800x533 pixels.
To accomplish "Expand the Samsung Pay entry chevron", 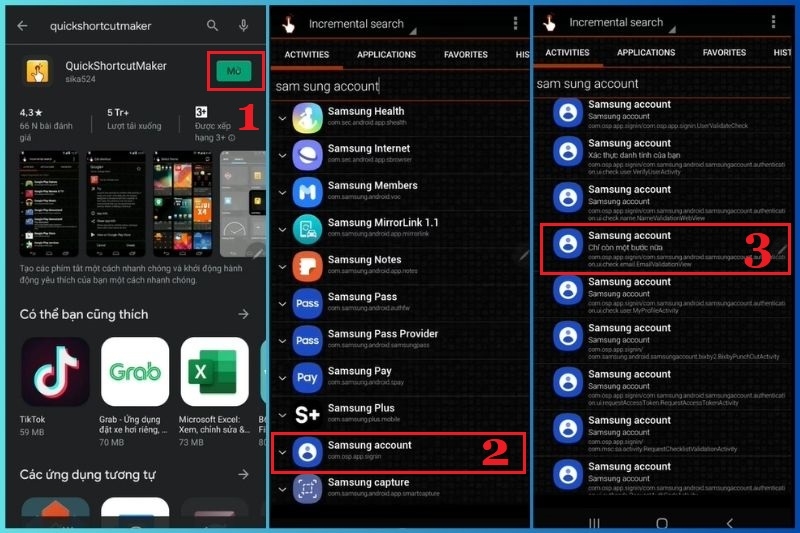I will click(282, 378).
